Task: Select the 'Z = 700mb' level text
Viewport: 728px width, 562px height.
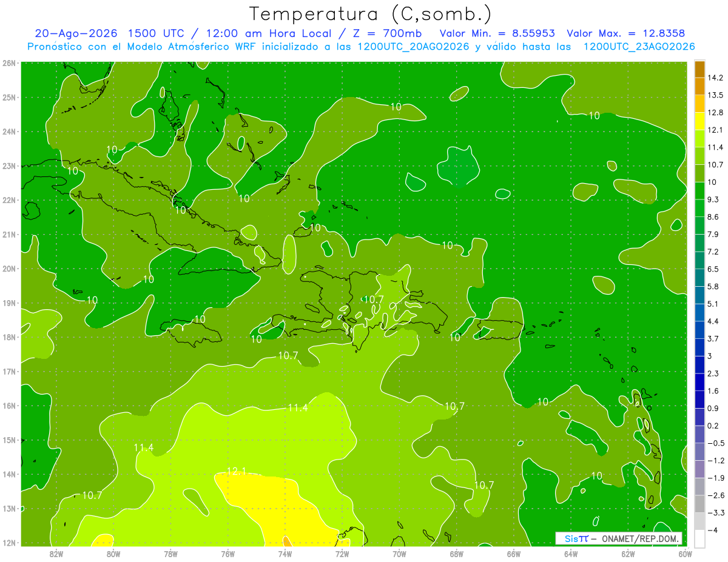Action: pyautogui.click(x=387, y=33)
